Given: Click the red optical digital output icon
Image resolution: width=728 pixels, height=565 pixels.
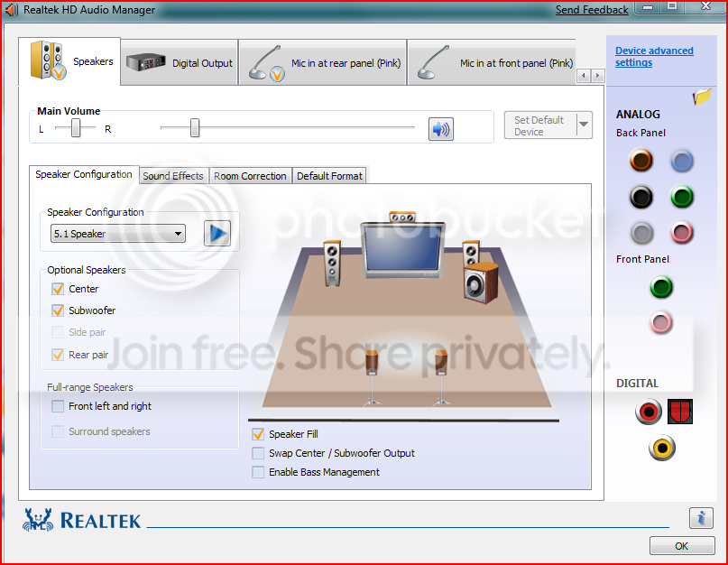Looking at the screenshot, I should [680, 412].
